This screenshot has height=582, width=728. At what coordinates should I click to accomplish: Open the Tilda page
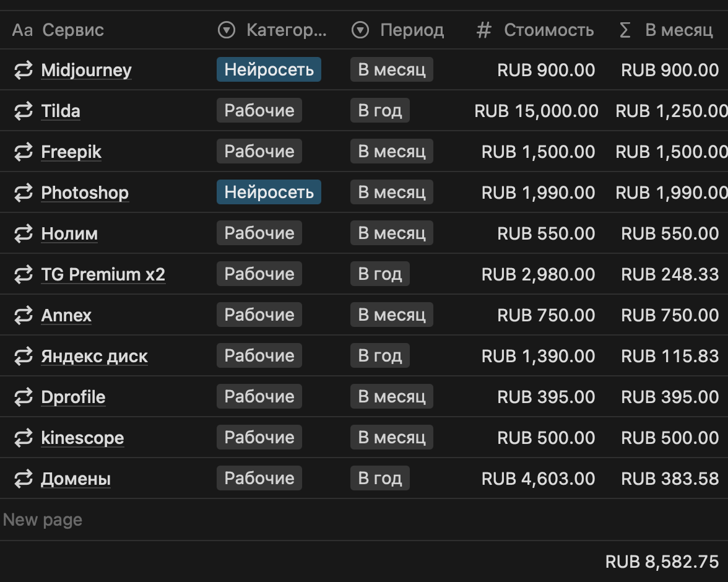point(61,111)
